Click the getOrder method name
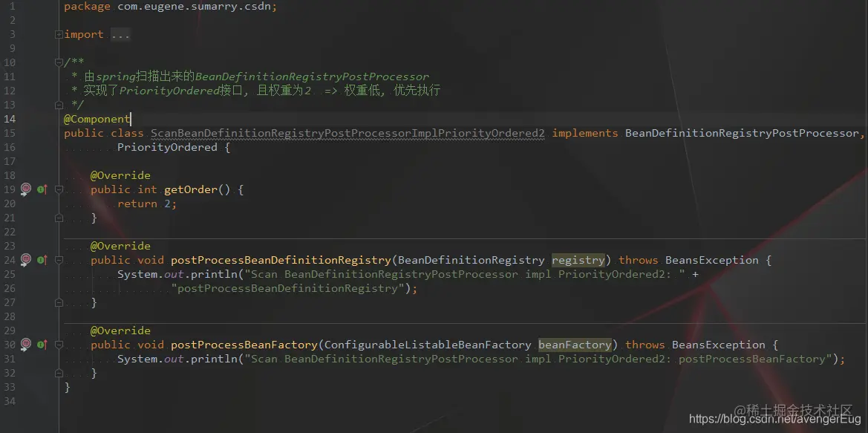Viewport: 868px width, 433px height. (x=191, y=189)
